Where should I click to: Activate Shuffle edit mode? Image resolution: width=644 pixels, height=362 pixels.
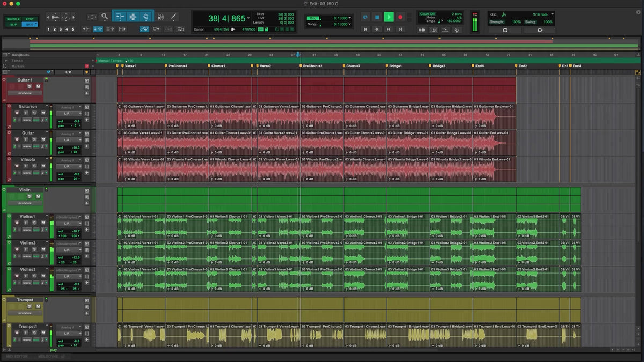pos(13,19)
